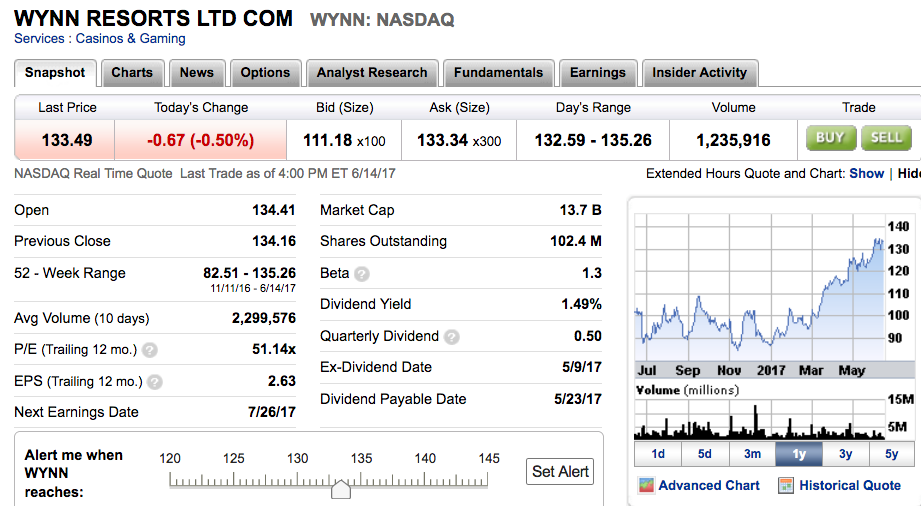Click the Set Alert button

click(x=560, y=471)
